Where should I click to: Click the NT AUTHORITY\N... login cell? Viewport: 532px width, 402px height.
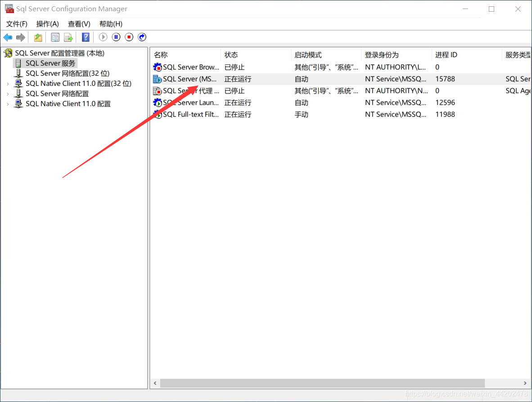pos(396,91)
